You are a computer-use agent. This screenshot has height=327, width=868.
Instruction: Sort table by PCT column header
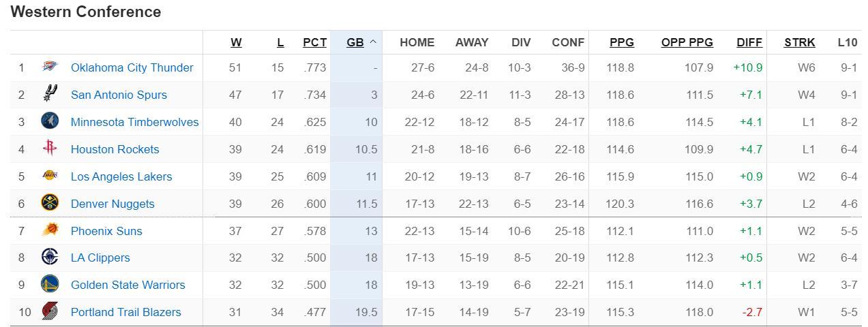[314, 42]
